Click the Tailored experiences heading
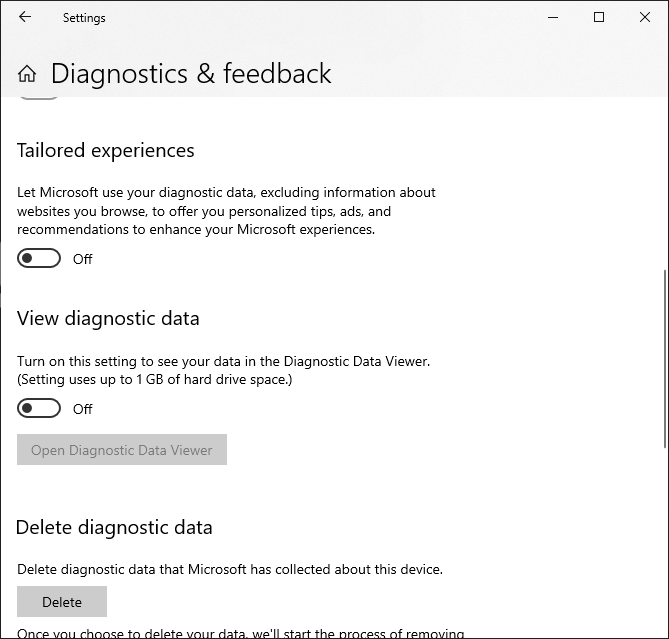This screenshot has height=639, width=669. pos(106,151)
